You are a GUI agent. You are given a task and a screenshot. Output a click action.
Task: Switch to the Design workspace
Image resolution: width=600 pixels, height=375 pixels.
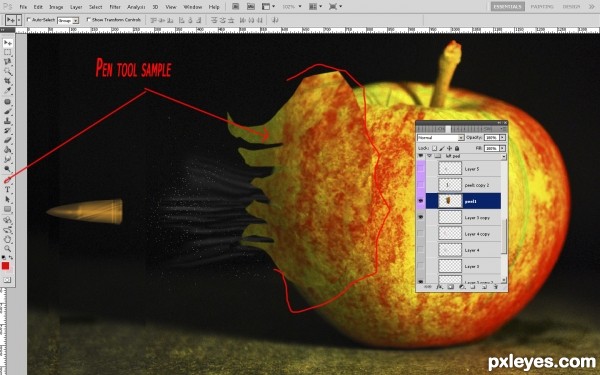[571, 7]
